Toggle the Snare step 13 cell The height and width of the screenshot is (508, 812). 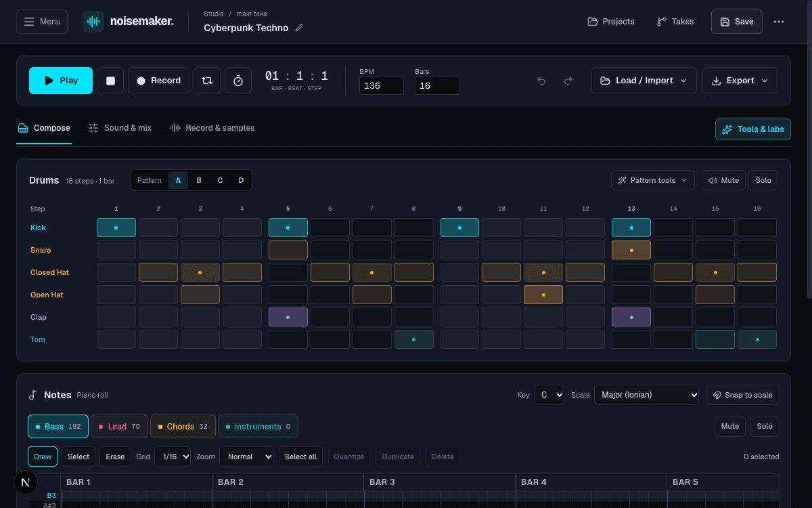point(631,250)
